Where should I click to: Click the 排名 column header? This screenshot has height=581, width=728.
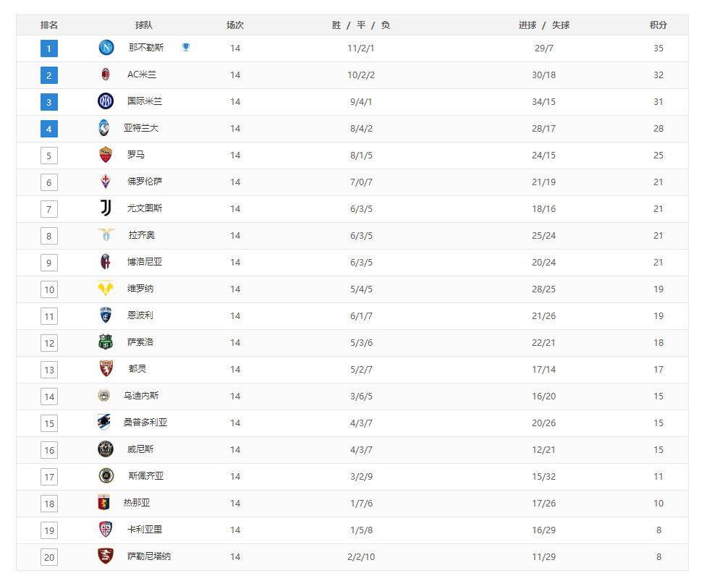49,25
